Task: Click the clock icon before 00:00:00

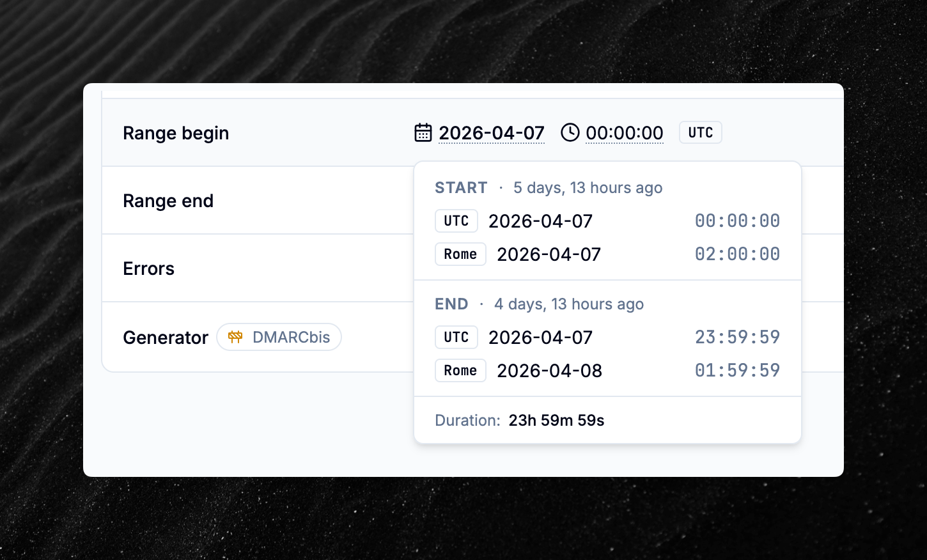Action: (x=570, y=132)
